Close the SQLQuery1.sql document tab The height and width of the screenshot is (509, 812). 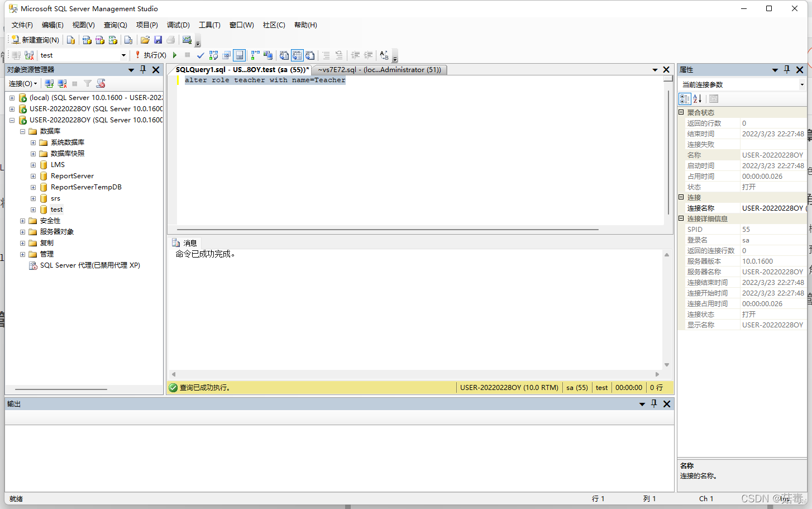point(666,70)
